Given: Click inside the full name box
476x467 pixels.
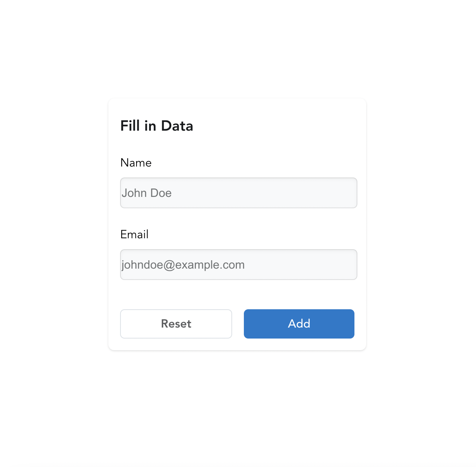Looking at the screenshot, I should [x=239, y=193].
